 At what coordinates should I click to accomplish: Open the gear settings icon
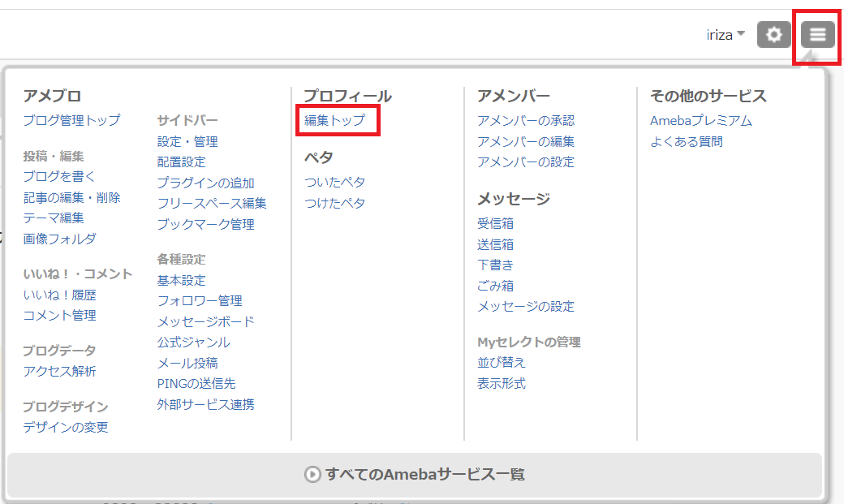(773, 34)
